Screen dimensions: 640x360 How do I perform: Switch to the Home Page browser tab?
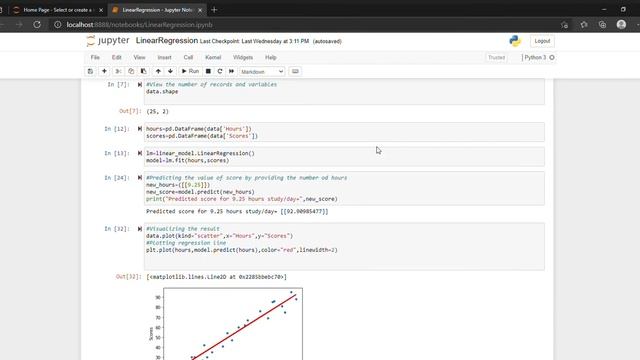tap(58, 10)
